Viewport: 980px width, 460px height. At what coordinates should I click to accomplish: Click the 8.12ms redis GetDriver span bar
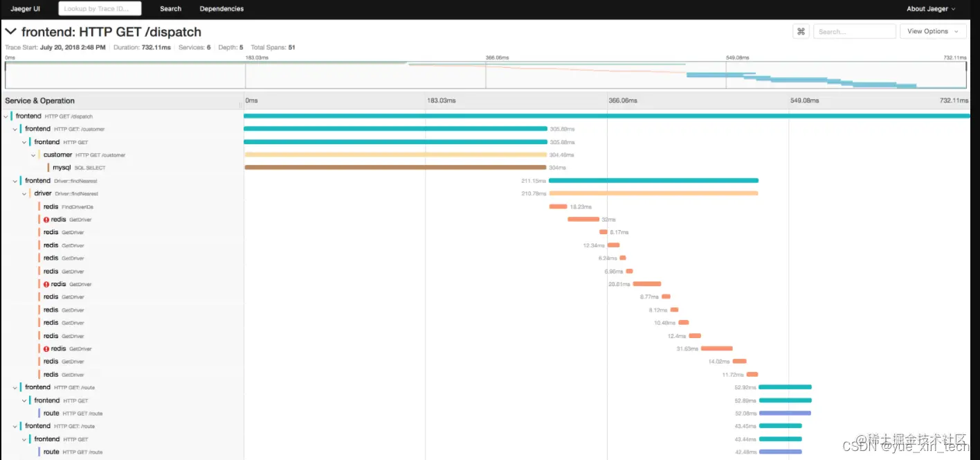click(674, 310)
